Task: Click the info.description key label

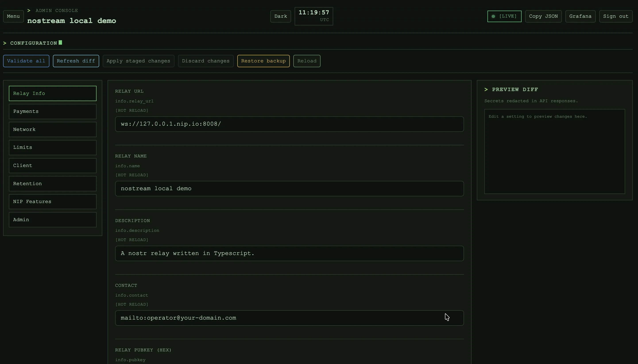Action: (x=137, y=230)
